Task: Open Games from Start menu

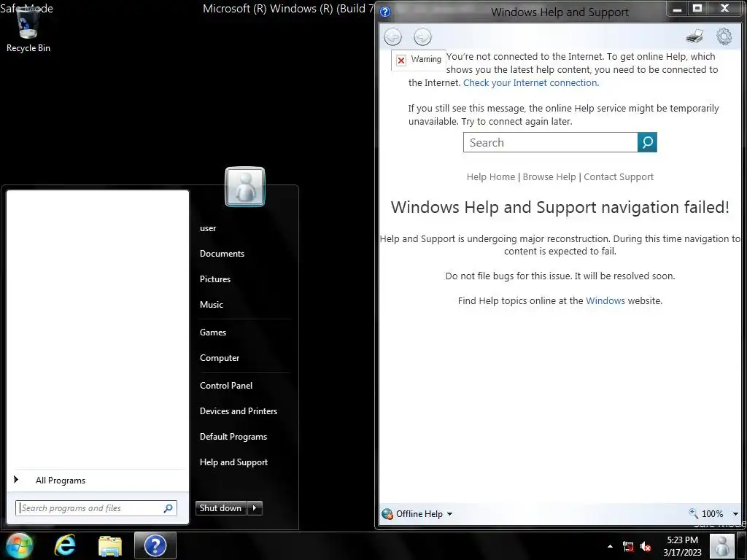Action: 213,332
